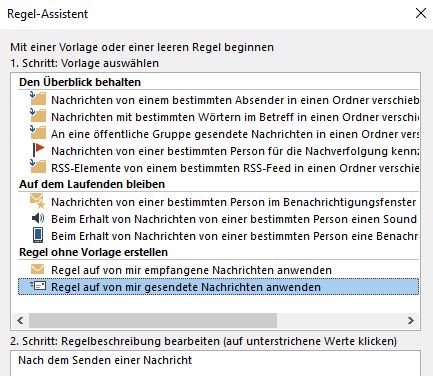Screen dimensions: 433x376
Task: Click folder icon beside public group rule
Action: (x=38, y=133)
